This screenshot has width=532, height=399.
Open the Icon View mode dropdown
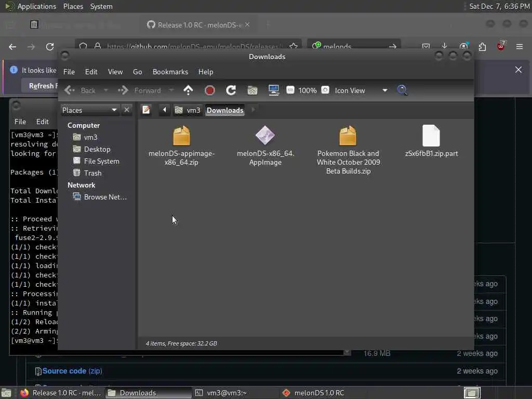[x=361, y=90]
